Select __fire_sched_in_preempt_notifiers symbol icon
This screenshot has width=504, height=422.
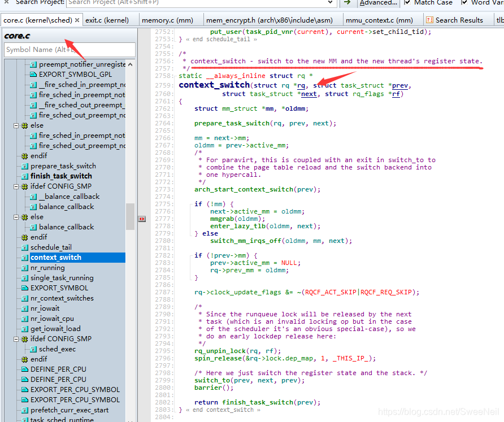pyautogui.click(x=33, y=85)
